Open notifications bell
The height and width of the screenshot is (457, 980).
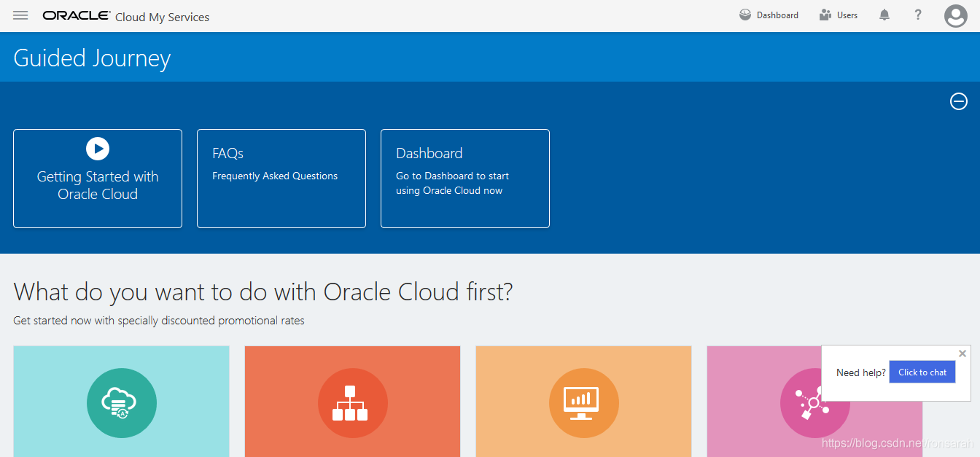point(884,15)
